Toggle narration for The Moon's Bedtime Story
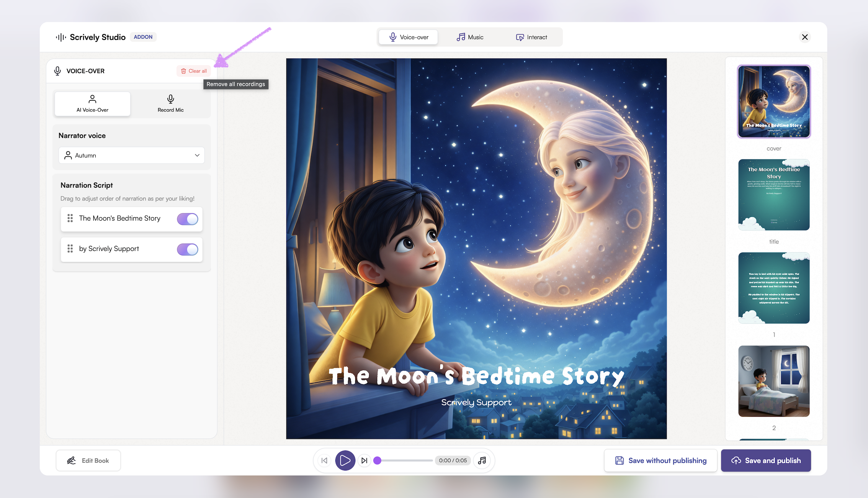This screenshot has width=868, height=498. point(187,219)
